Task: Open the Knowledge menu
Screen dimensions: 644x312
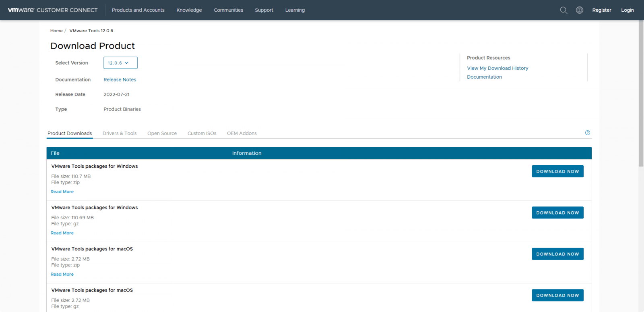Action: 189,10
